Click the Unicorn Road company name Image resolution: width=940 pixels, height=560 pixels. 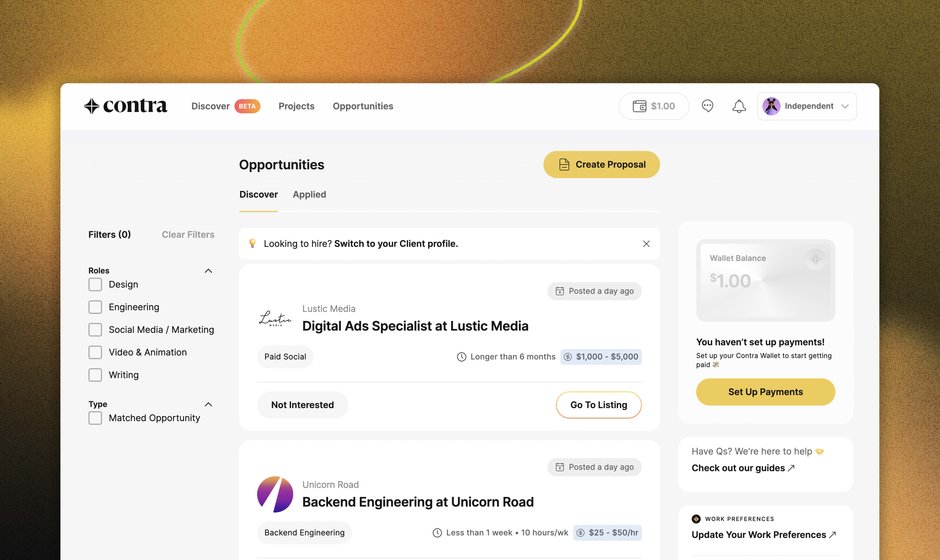pos(330,485)
